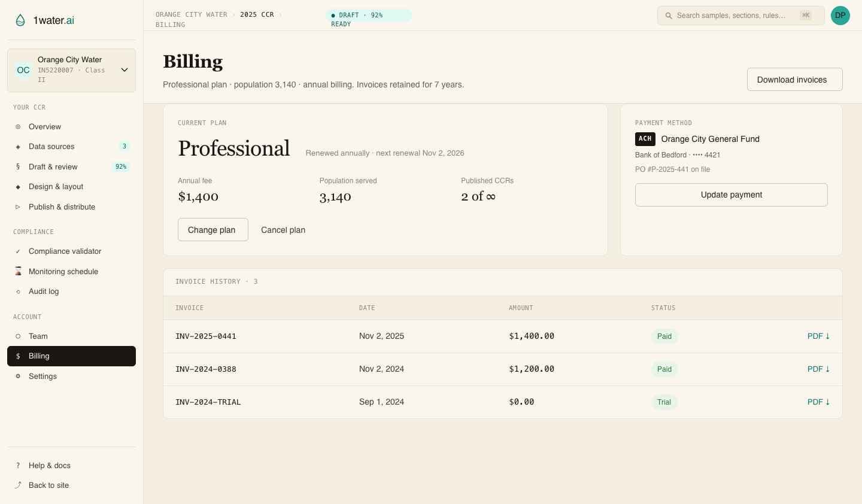This screenshot has height=504, width=862.
Task: Select the Overview icon in the sidebar
Action: [x=18, y=127]
